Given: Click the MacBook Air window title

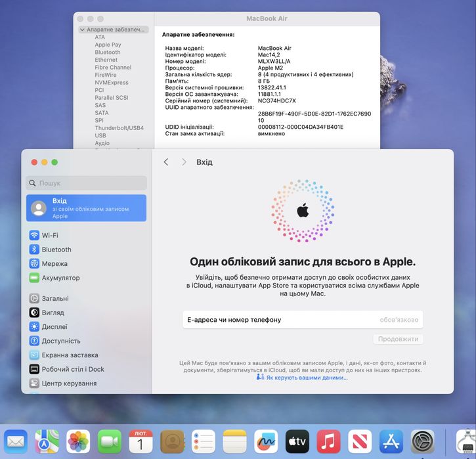Looking at the screenshot, I should pos(267,19).
